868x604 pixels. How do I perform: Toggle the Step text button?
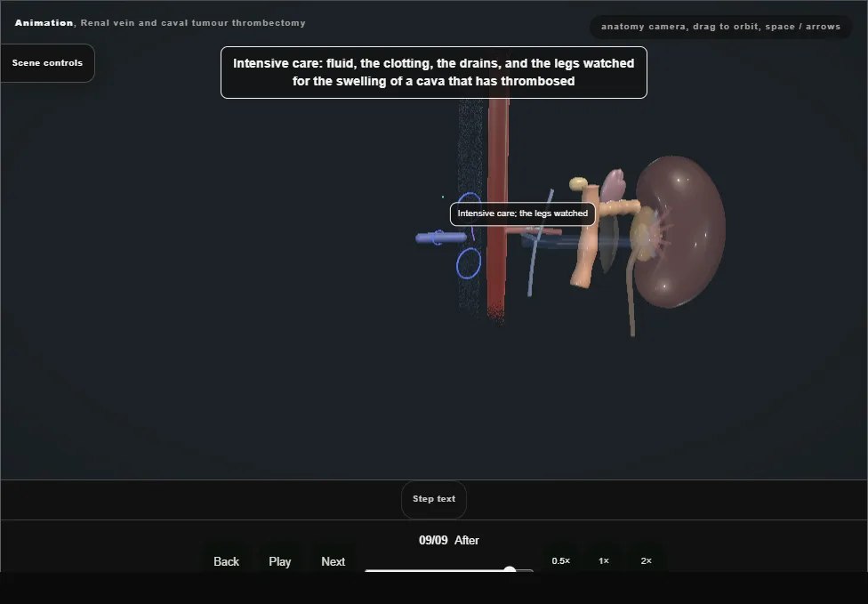coord(434,499)
